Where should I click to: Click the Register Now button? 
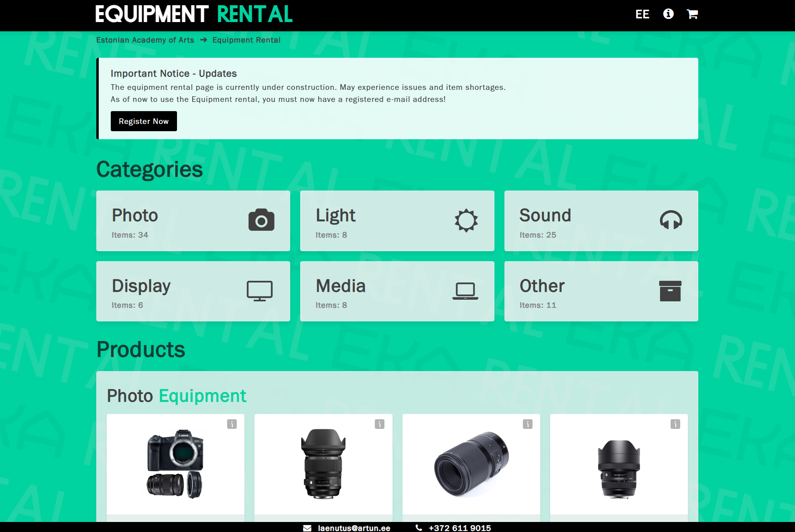[144, 121]
